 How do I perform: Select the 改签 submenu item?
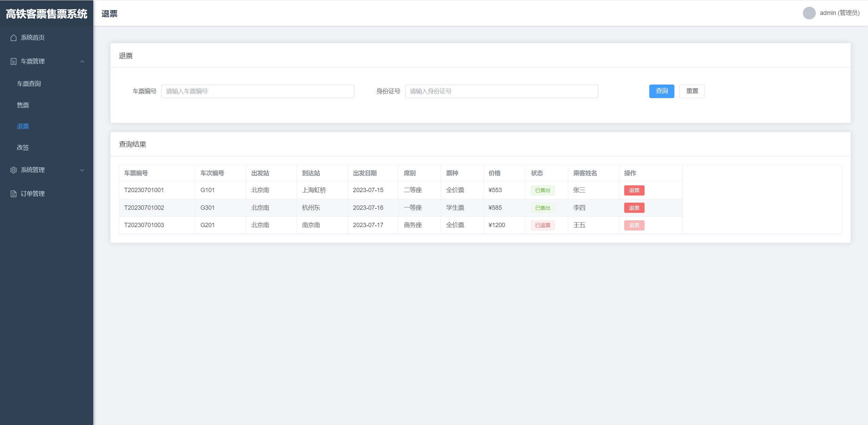tap(23, 147)
